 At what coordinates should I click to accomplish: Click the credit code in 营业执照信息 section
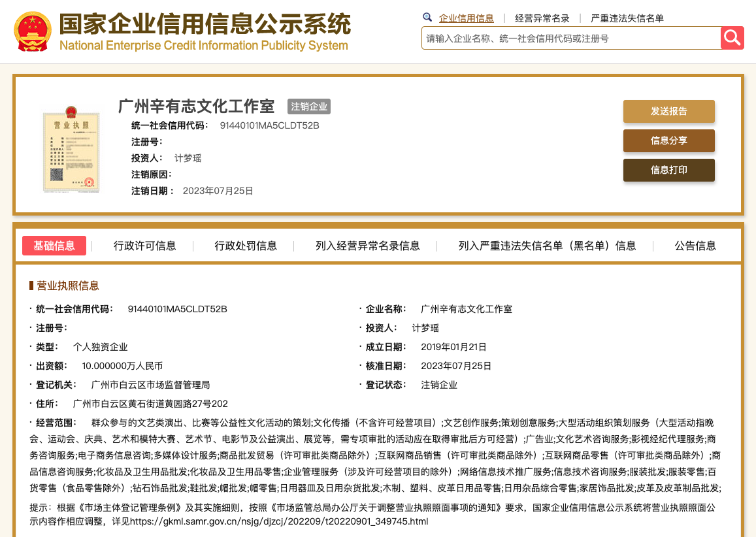(x=178, y=309)
